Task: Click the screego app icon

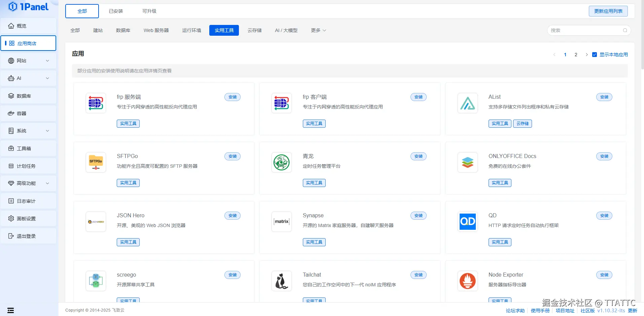Action: (96, 281)
